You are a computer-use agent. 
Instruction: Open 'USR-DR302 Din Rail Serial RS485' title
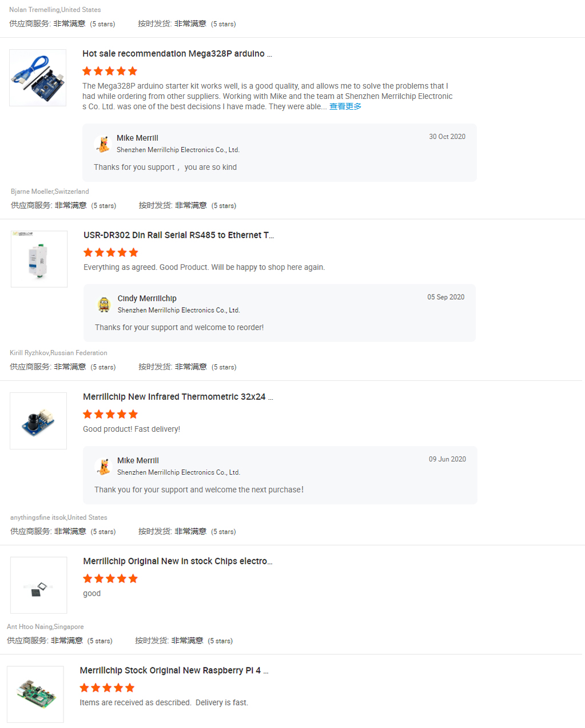(x=179, y=235)
